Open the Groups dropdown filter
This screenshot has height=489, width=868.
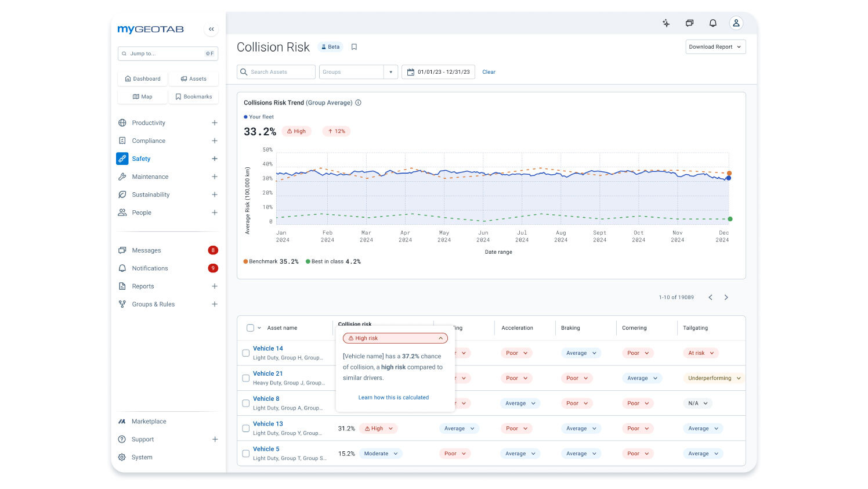(358, 72)
